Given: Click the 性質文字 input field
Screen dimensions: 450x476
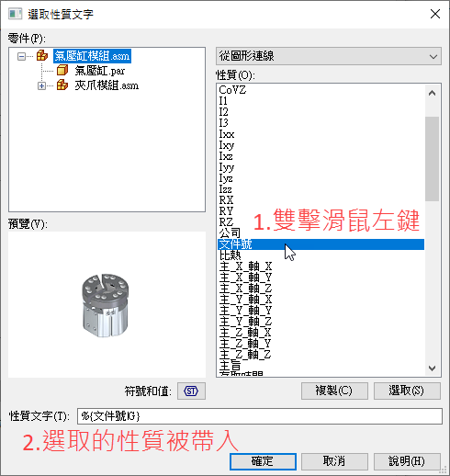Looking at the screenshot, I should (x=260, y=416).
